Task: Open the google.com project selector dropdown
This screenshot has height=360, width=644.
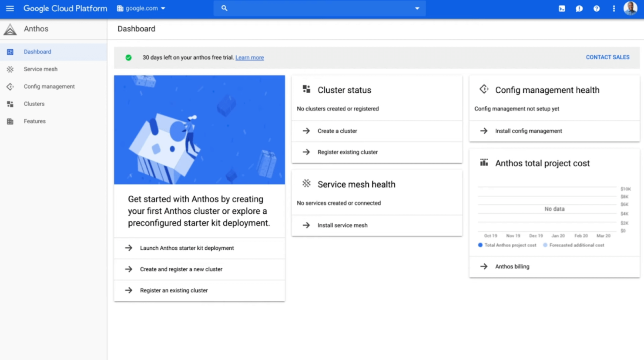Action: [140, 8]
